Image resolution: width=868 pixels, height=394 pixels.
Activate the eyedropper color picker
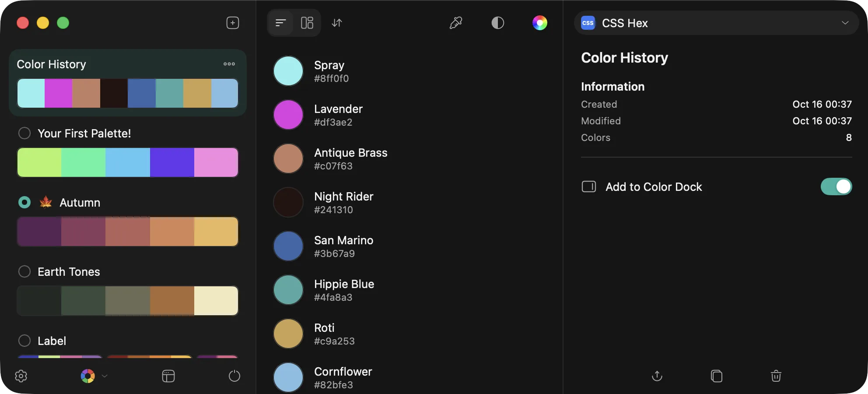click(456, 23)
